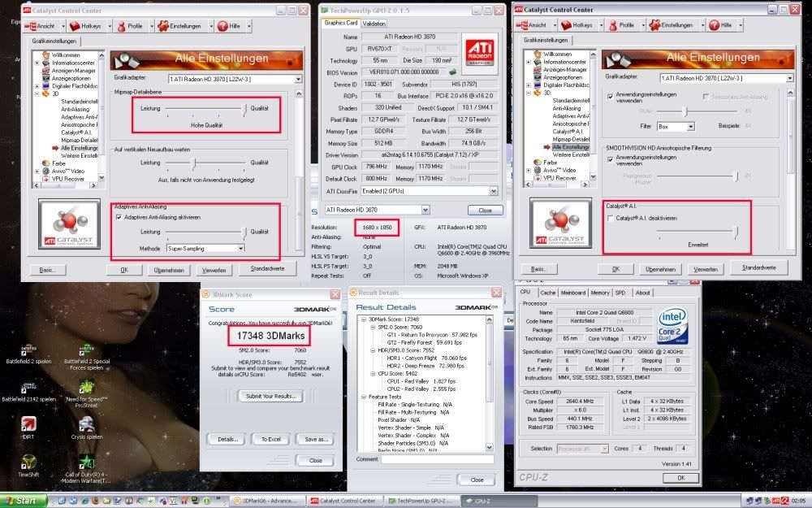Viewport: 812px width, 508px height.
Task: Open Battlefield 2 Special Forces spielen shortcut
Action: 87,358
